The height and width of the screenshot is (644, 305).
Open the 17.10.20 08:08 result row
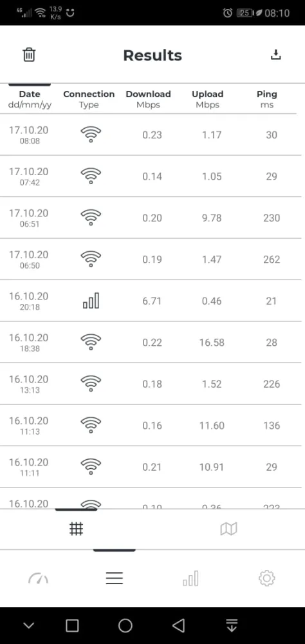(x=152, y=135)
